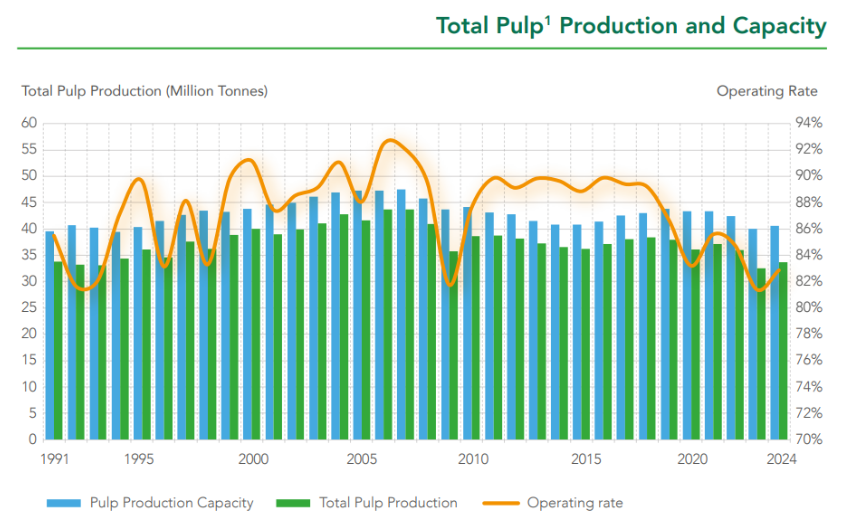Click the 2020 x-axis label
The width and height of the screenshot is (853, 514).
692,460
